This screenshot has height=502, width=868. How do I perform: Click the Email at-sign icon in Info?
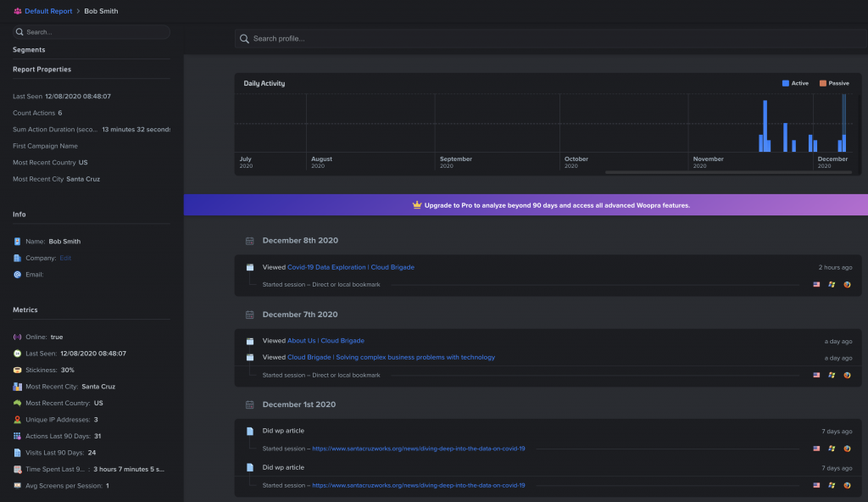[17, 275]
